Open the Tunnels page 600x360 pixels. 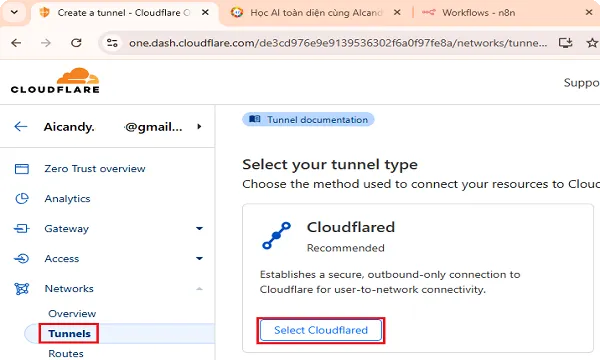[69, 334]
